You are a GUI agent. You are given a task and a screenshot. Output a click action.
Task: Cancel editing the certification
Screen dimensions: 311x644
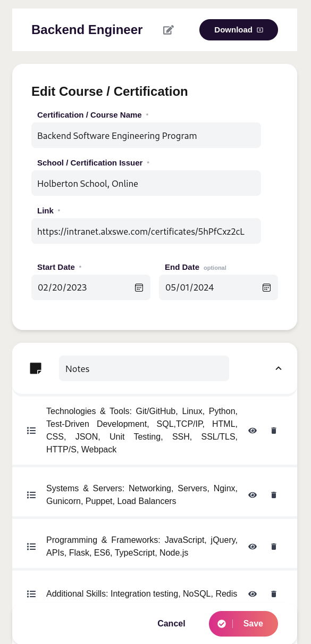(171, 624)
